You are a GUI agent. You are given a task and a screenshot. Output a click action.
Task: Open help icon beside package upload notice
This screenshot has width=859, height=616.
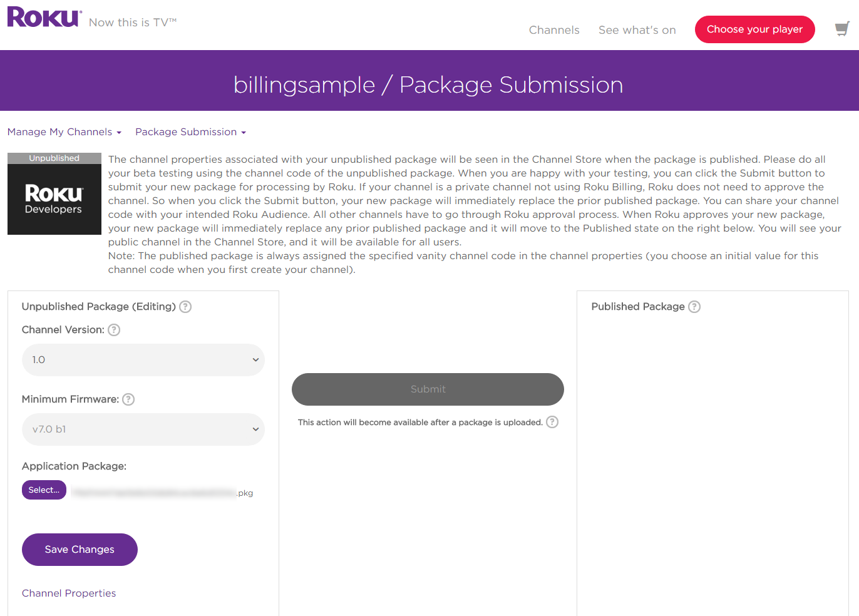pos(552,422)
